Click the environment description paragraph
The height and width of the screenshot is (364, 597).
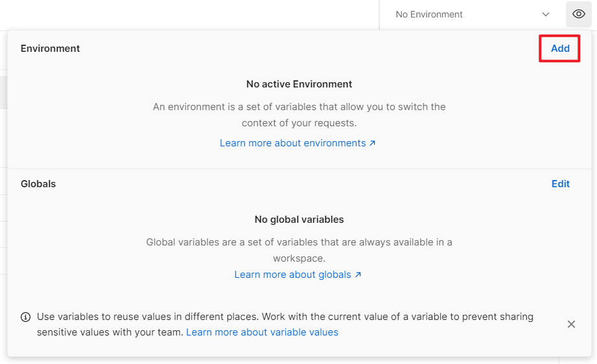tap(299, 115)
